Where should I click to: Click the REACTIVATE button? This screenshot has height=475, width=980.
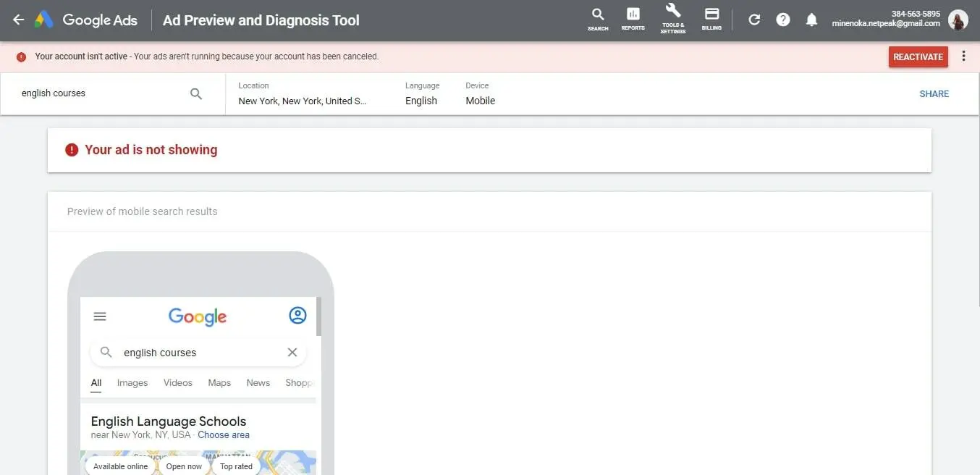(918, 56)
